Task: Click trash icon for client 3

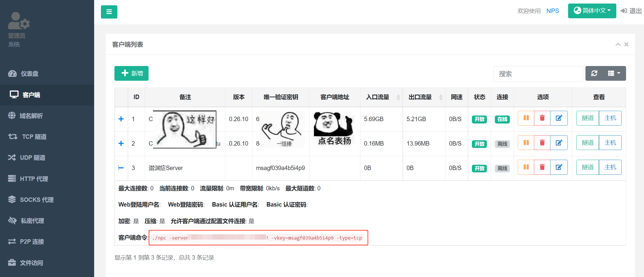Action: point(542,167)
